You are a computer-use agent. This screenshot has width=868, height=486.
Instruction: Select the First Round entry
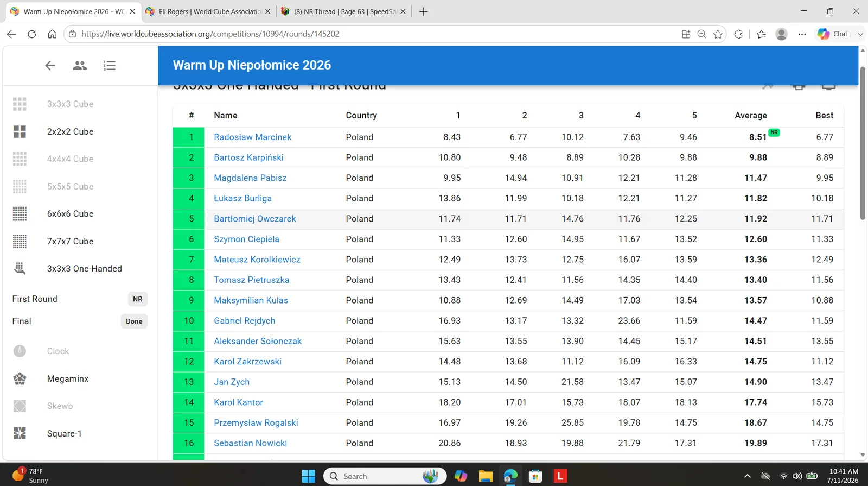[79, 299]
